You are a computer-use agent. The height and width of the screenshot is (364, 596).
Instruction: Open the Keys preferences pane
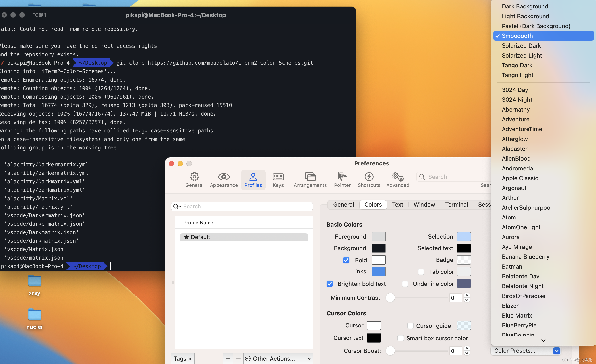pos(278,180)
